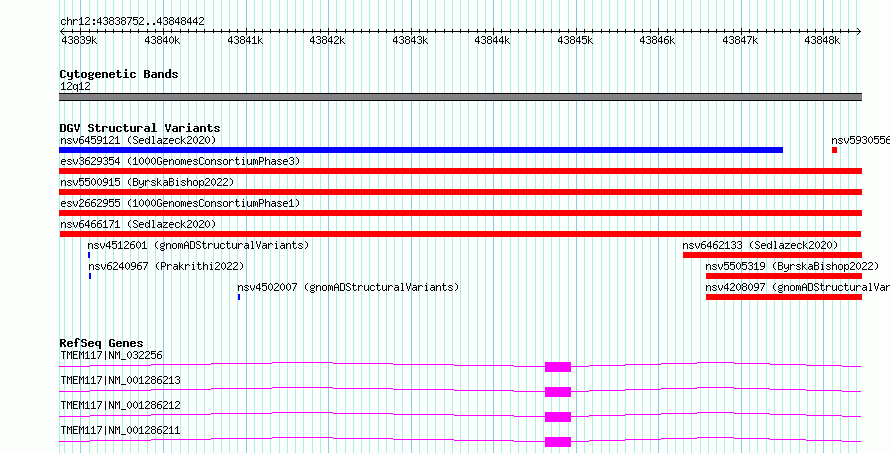Click the 43844k ruler tick label

[492, 40]
